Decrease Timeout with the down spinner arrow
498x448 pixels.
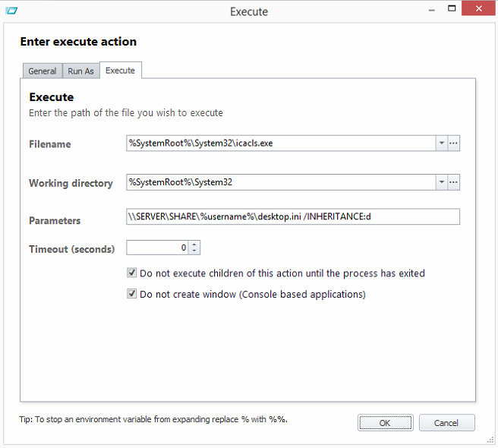(194, 251)
